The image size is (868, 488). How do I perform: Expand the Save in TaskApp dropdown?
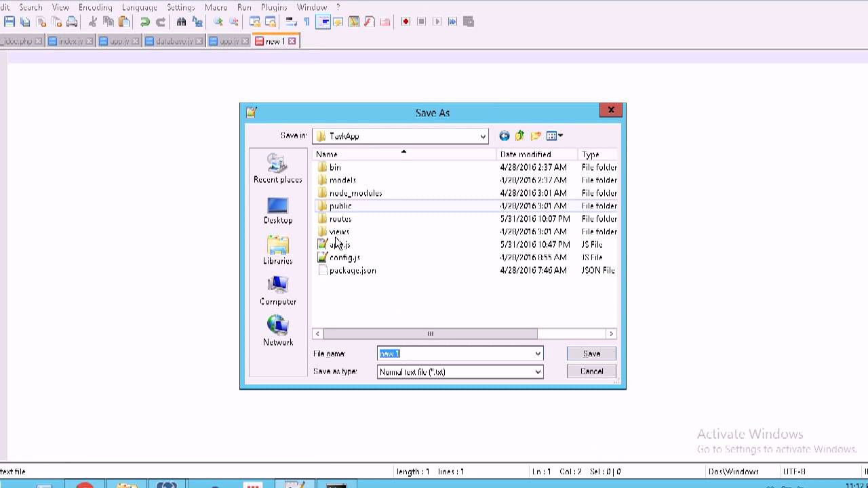point(483,136)
